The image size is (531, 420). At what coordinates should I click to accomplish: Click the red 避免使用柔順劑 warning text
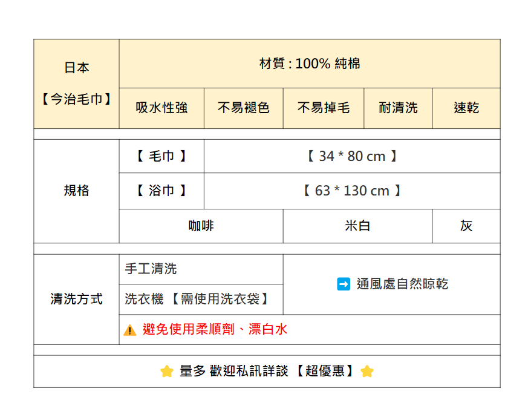pos(215,330)
